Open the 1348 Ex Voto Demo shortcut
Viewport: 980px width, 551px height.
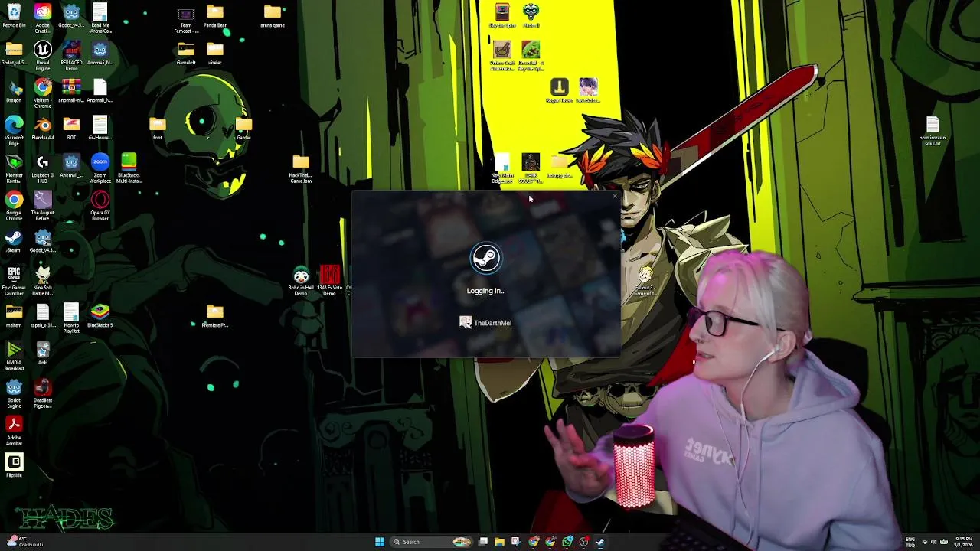point(329,280)
